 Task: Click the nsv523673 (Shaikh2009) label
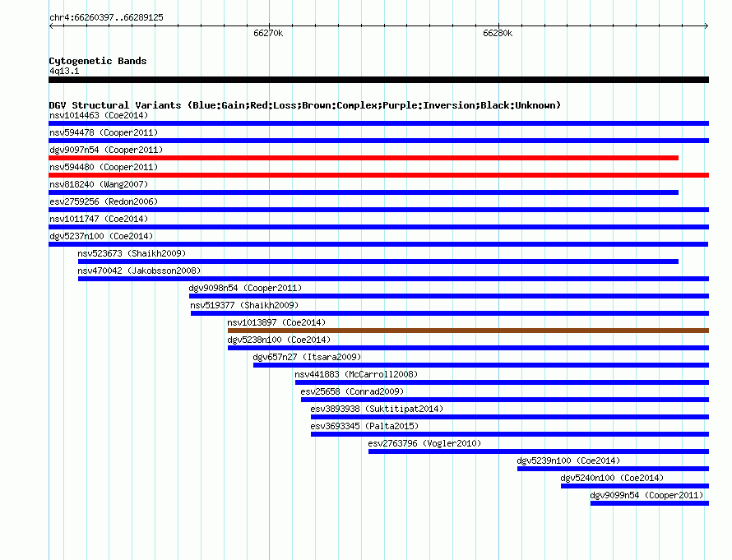click(132, 253)
